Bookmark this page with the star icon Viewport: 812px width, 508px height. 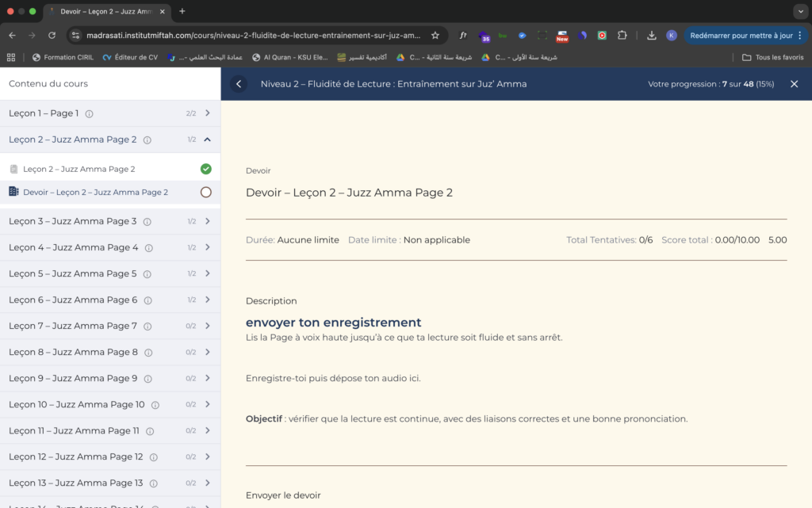(x=435, y=35)
